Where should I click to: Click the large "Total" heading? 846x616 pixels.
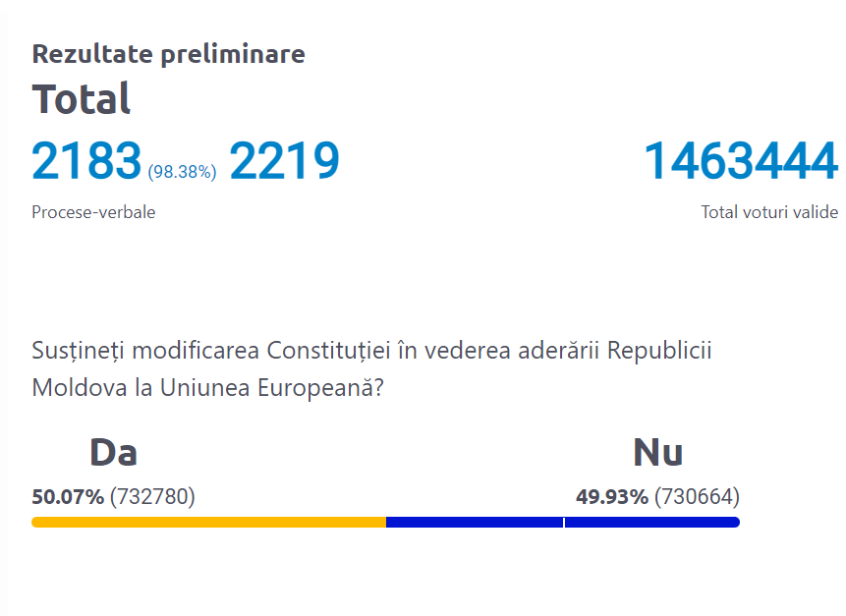pyautogui.click(x=82, y=99)
